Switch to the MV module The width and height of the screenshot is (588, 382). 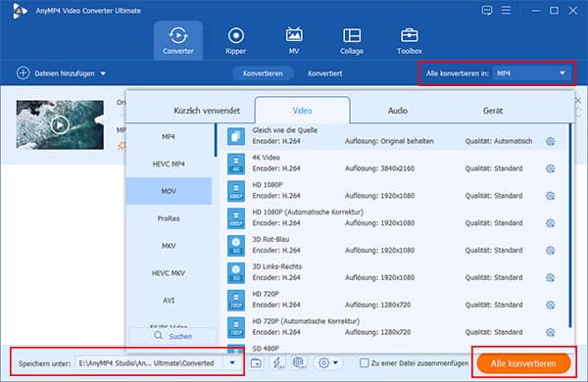(294, 40)
